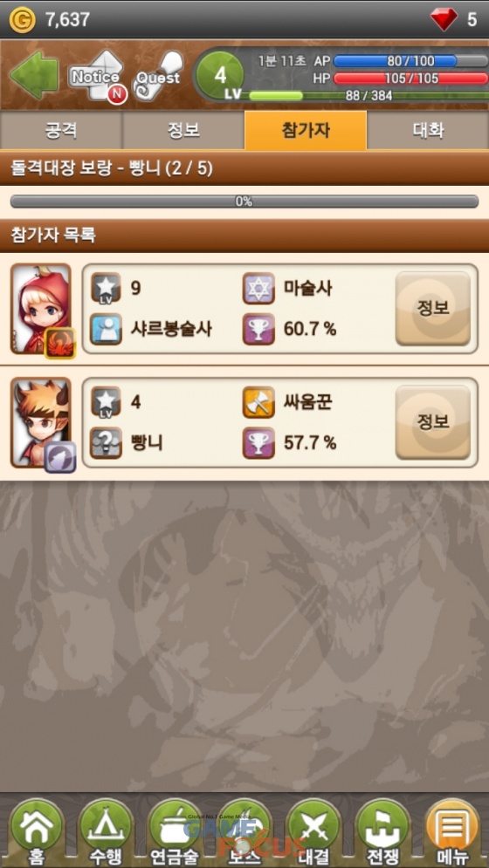Open the 메뉴 menu icon
The width and height of the screenshot is (489, 868).
[452, 832]
